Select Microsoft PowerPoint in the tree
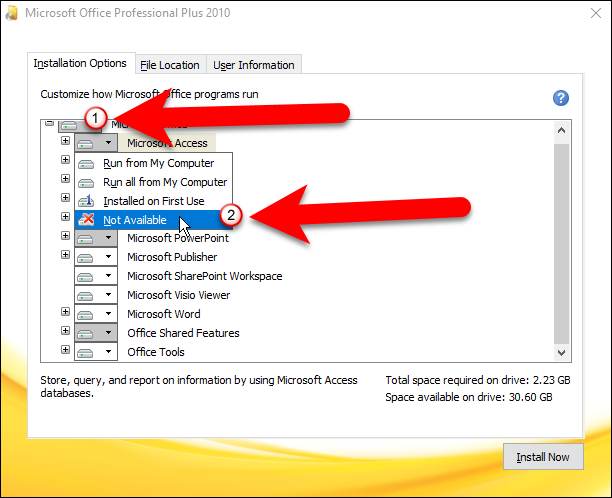The width and height of the screenshot is (612, 498). pos(178,238)
